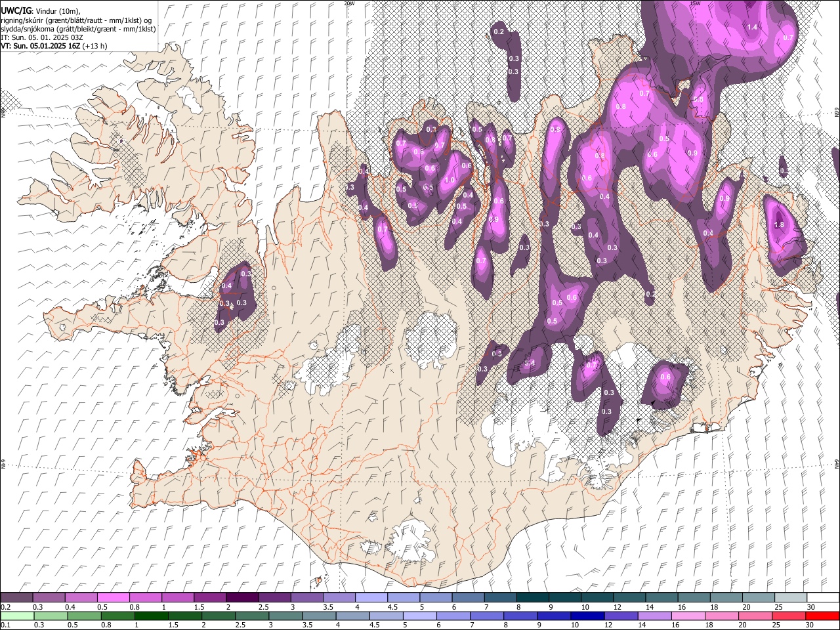
Task: Click the '20W' longitude label
Action: point(349,3)
